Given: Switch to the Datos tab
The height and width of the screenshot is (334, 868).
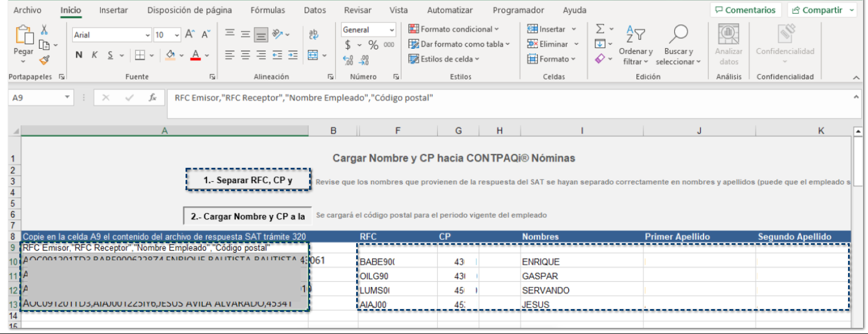Looking at the screenshot, I should pos(315,10).
